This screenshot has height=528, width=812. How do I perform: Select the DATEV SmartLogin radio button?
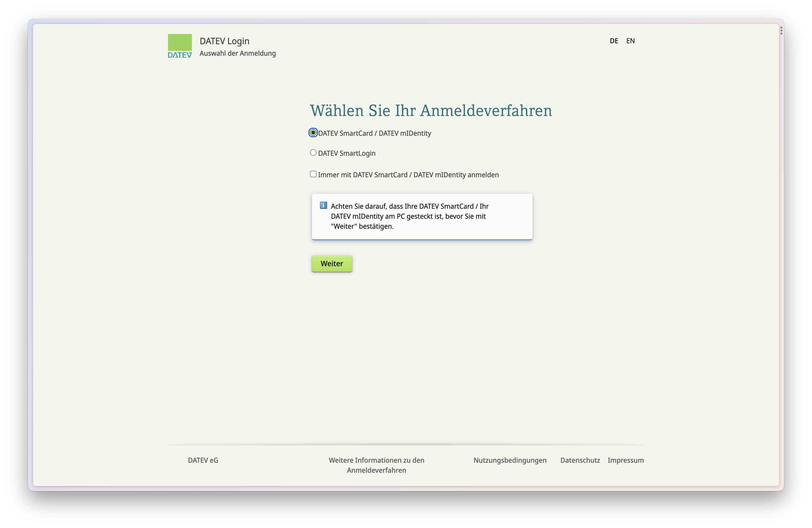pos(313,153)
